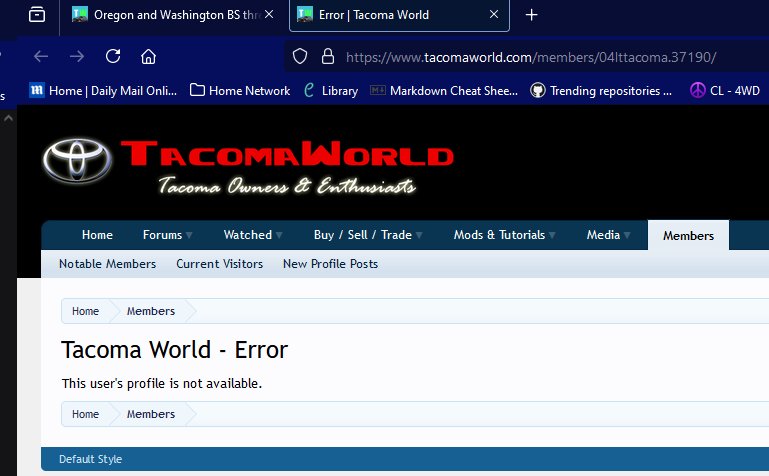Open the browser home page icon
This screenshot has height=476, width=769.
coord(148,56)
